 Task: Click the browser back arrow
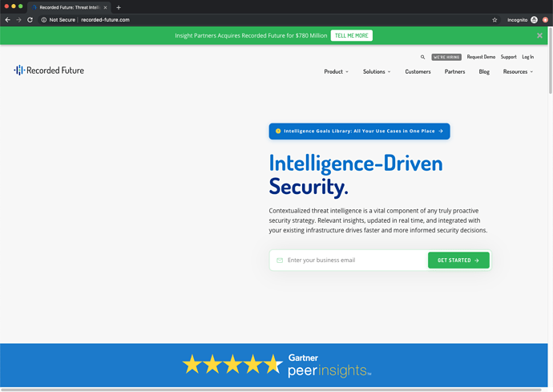point(8,20)
